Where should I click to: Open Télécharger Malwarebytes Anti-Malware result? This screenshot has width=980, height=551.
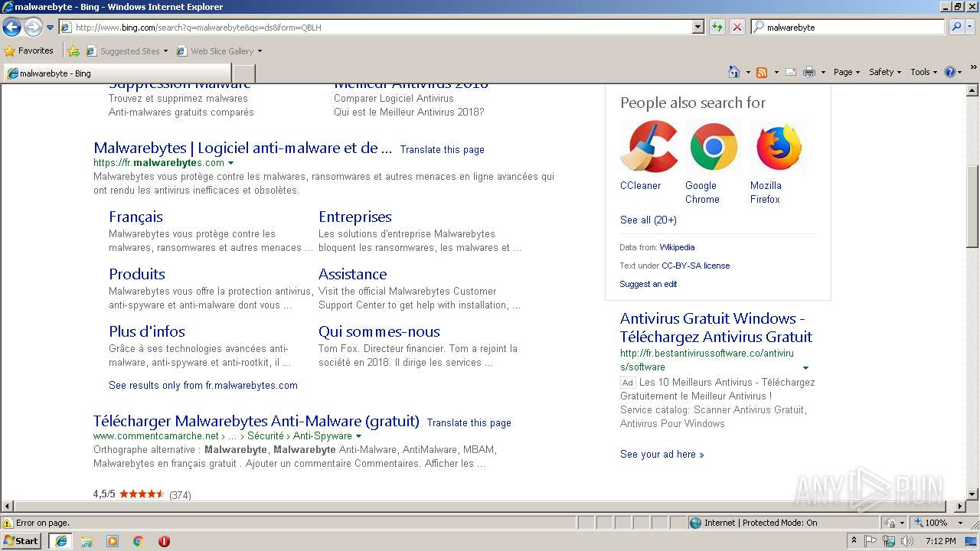tap(256, 421)
